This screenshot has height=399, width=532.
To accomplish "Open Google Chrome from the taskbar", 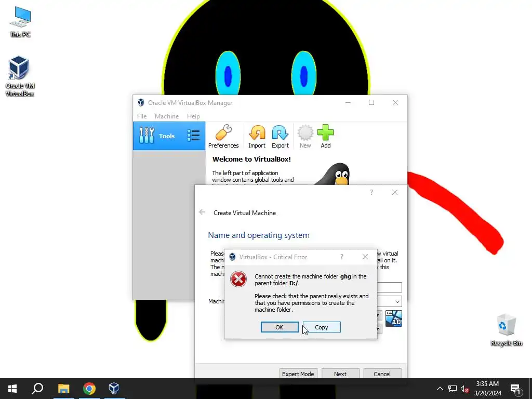I will (x=89, y=389).
